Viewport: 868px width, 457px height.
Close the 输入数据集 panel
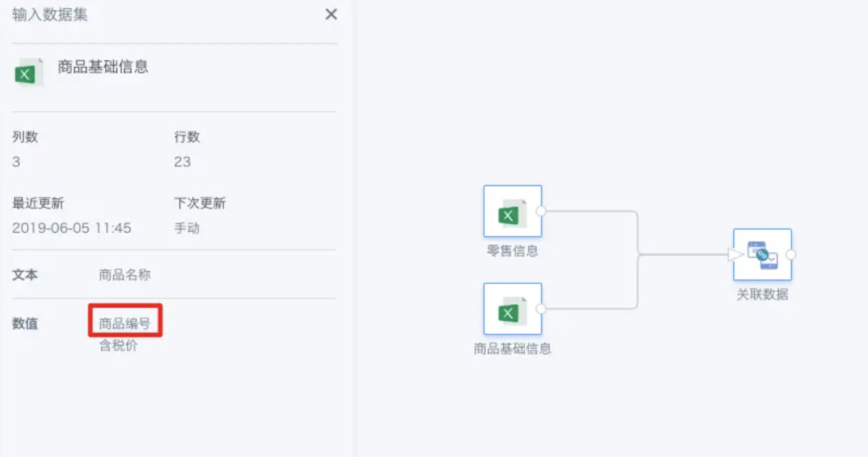point(331,14)
